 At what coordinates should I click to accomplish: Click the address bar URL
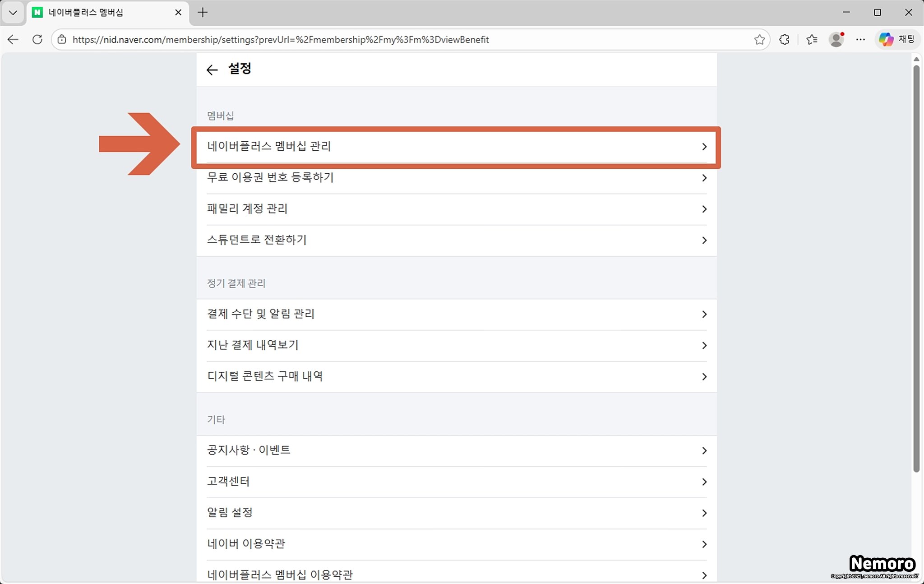(x=280, y=40)
